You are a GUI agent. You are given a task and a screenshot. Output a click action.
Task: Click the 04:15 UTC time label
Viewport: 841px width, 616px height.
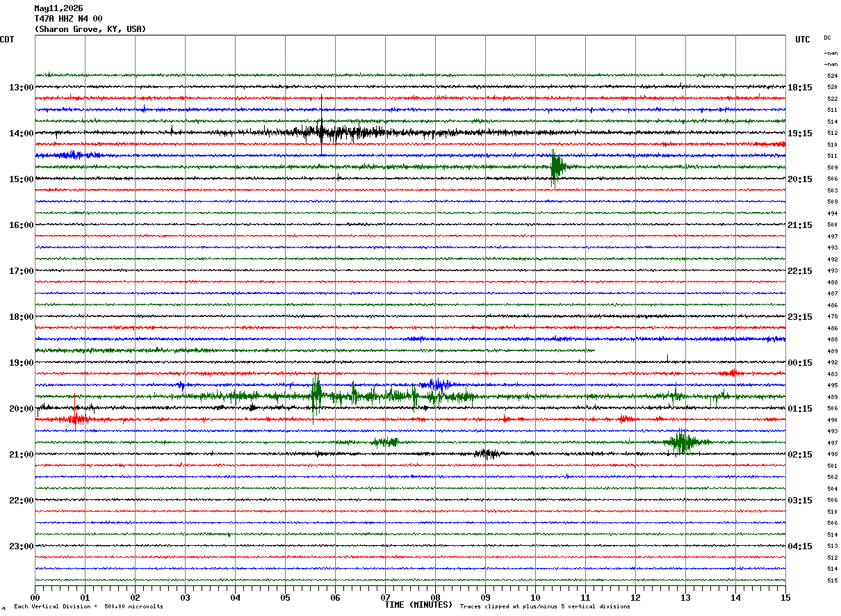point(800,546)
